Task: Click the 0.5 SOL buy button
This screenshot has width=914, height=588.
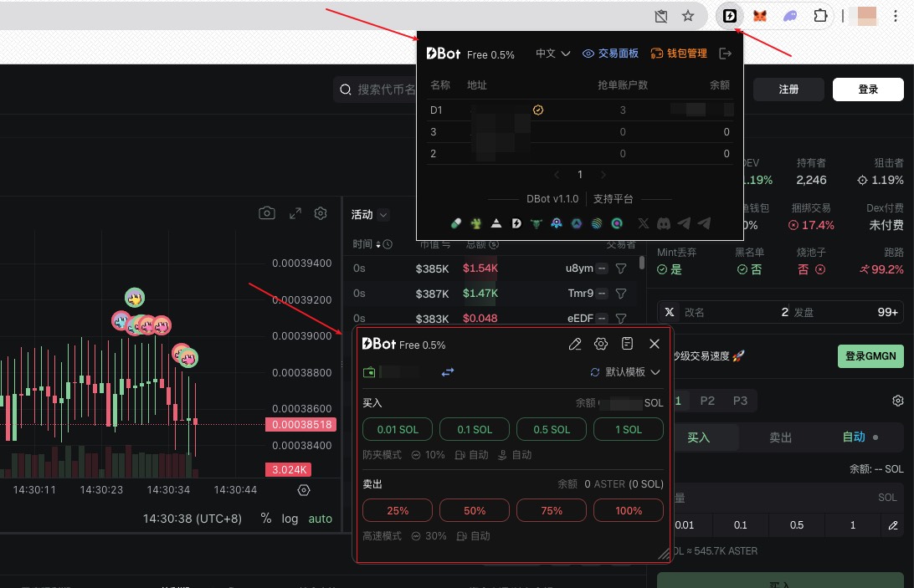Action: click(x=552, y=430)
